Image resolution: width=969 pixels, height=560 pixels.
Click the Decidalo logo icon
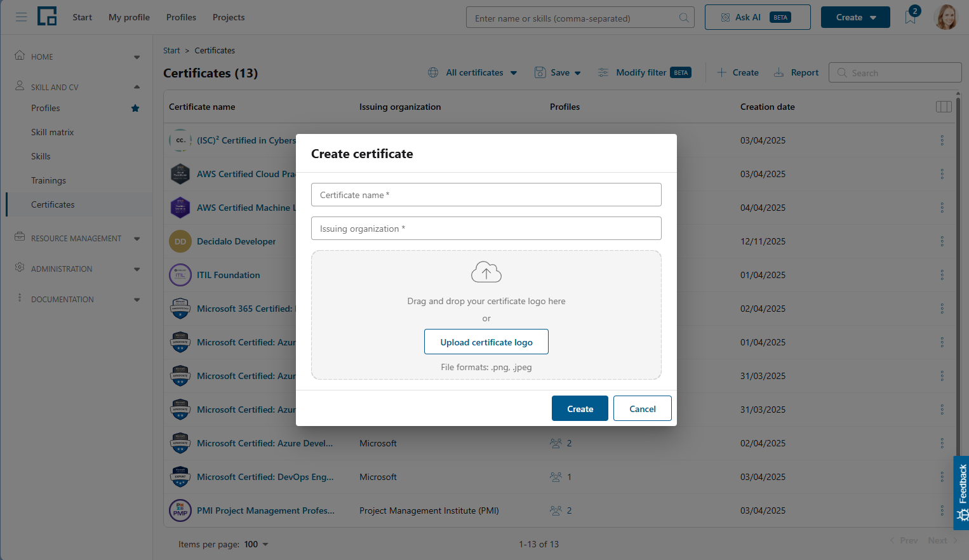tap(47, 17)
